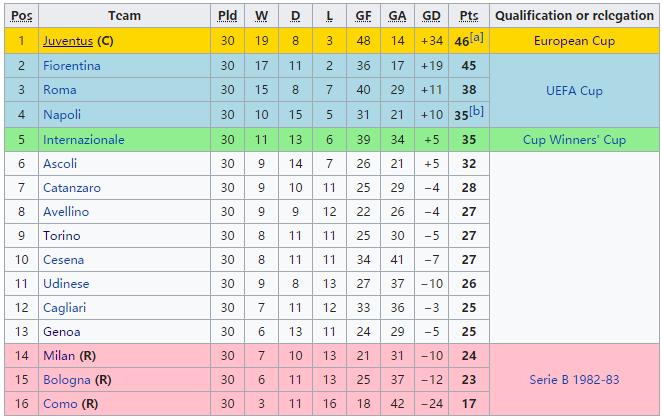Click the Ascoli team link
The height and width of the screenshot is (420, 663).
[60, 163]
